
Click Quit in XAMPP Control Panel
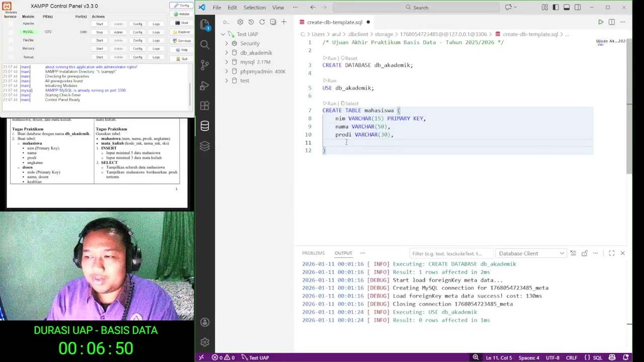pyautogui.click(x=181, y=59)
